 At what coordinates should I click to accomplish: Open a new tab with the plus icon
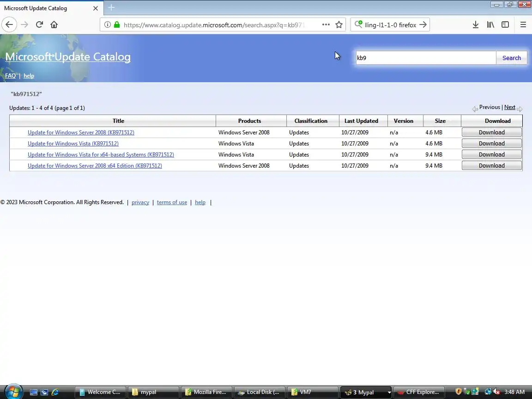coord(111,7)
